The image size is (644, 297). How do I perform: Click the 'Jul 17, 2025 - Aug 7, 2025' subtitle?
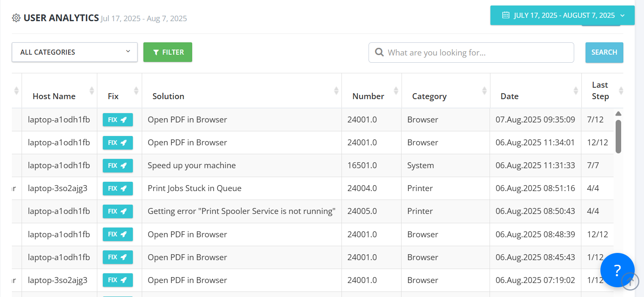144,19
